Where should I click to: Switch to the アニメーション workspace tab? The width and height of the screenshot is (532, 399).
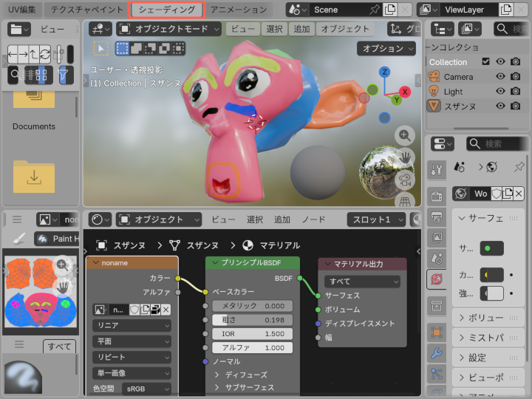pyautogui.click(x=239, y=10)
